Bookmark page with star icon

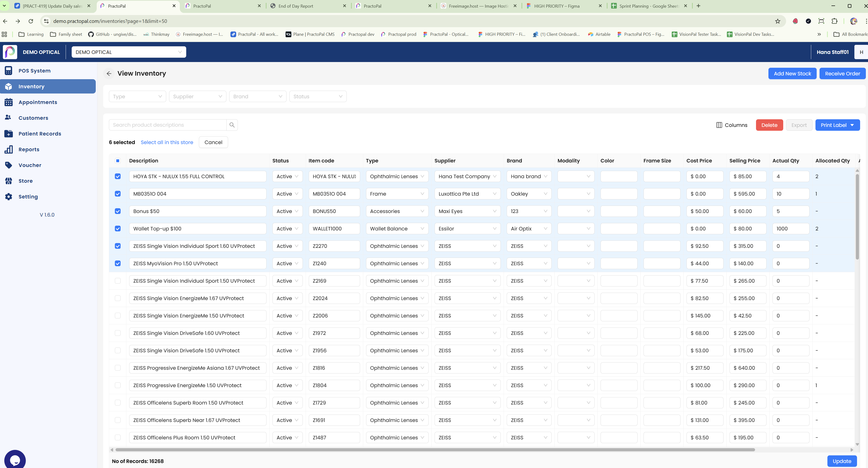point(777,21)
